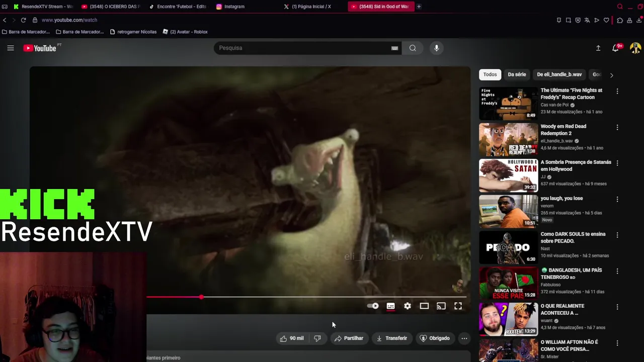Open the on-screen keyboard icon in search
This screenshot has height=362, width=644.
click(394, 48)
